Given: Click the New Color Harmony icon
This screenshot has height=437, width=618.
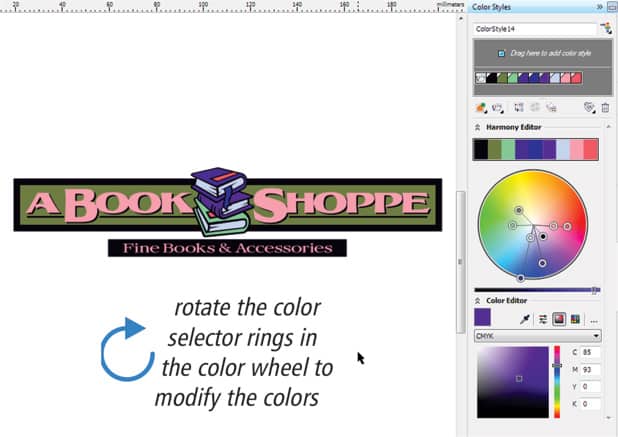Looking at the screenshot, I should [497, 107].
